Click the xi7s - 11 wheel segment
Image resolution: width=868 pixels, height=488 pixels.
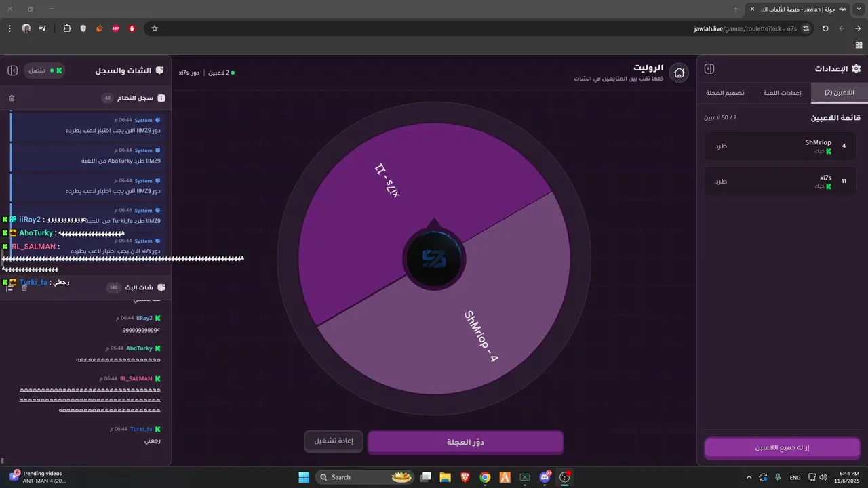click(x=389, y=181)
